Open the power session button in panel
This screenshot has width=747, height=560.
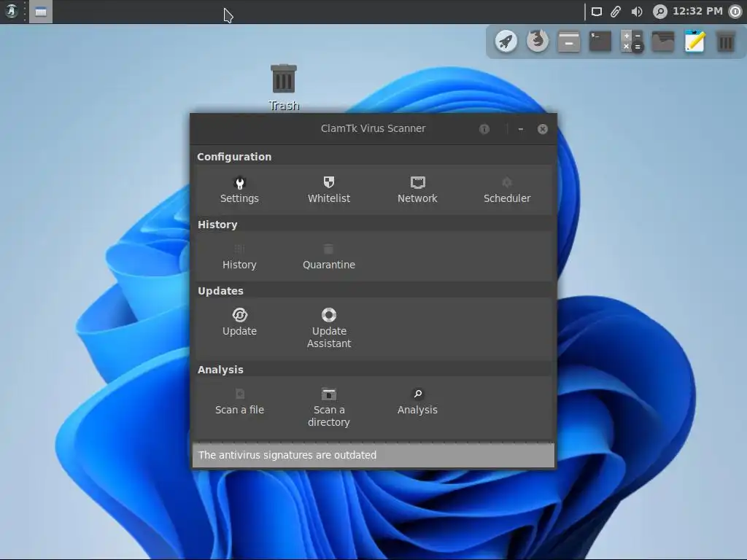coord(735,12)
